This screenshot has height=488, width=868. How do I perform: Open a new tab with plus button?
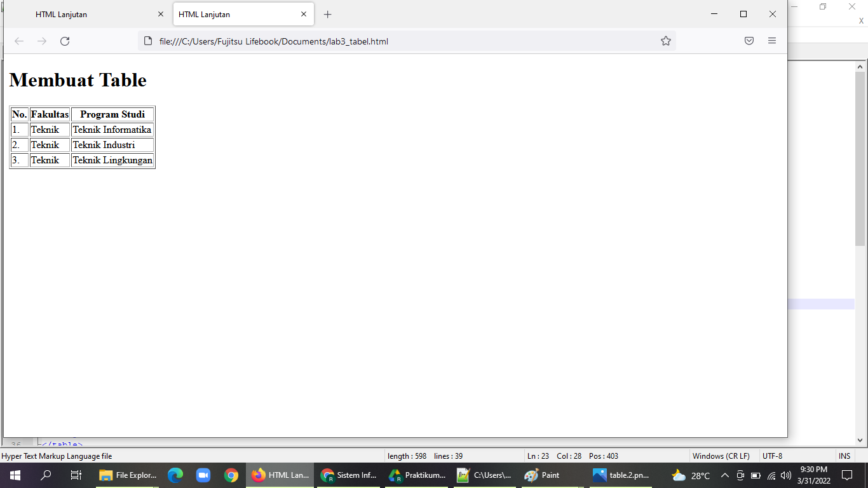tap(328, 15)
